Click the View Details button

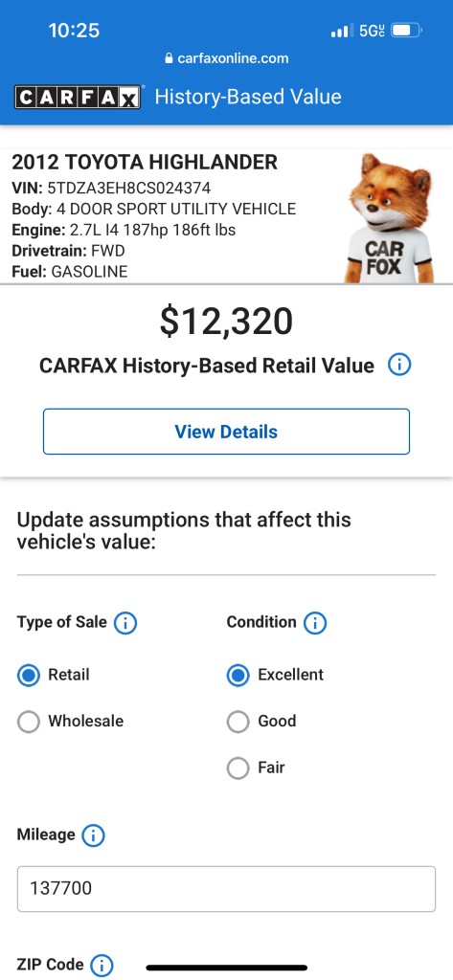pyautogui.click(x=226, y=432)
